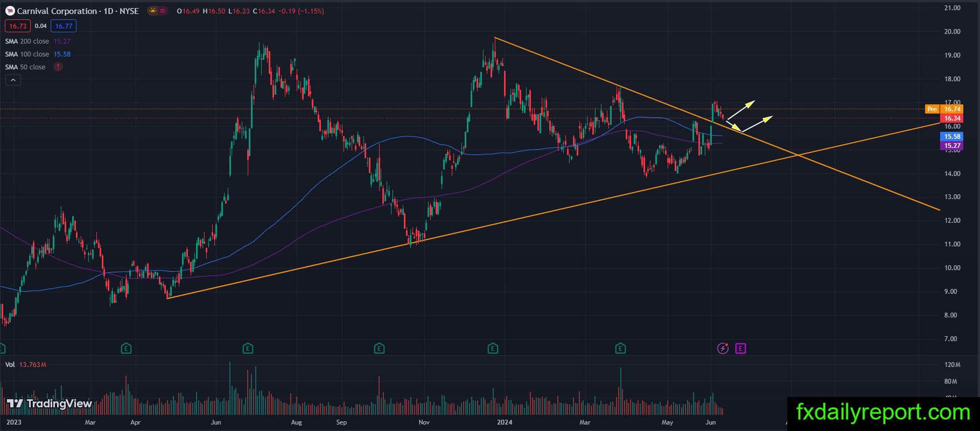Open the earnings E marker between Mar and Apr 2023
This screenshot has width=980, height=431.
[x=126, y=349]
